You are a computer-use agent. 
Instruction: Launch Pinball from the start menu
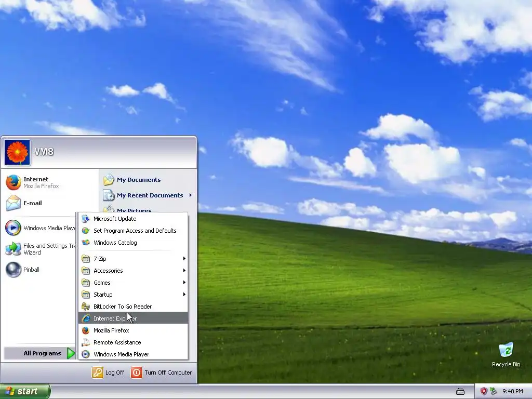click(23, 270)
